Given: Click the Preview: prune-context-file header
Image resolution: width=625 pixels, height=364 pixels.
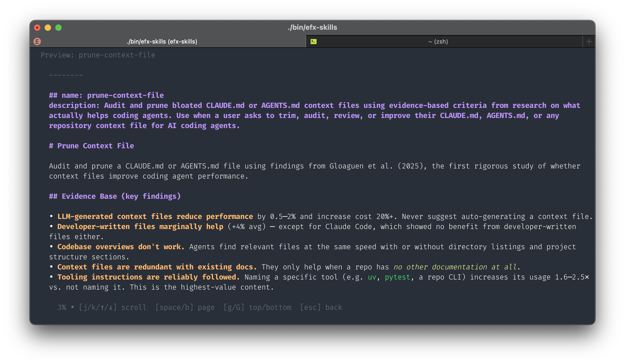Looking at the screenshot, I should tap(98, 55).
